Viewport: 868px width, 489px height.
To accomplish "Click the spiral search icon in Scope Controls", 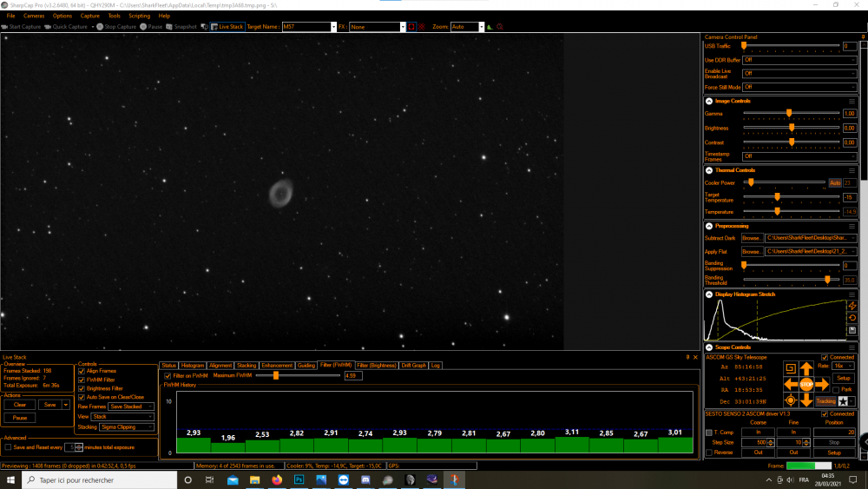I will pos(791,368).
